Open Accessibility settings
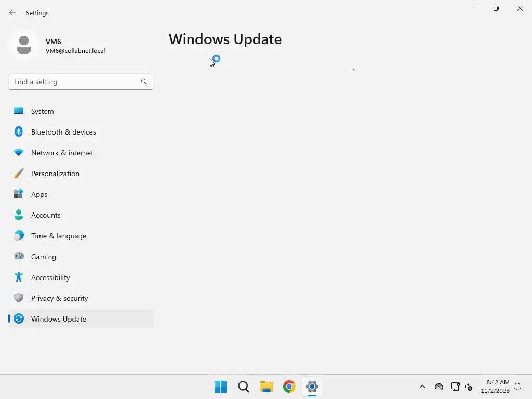 coord(81,277)
